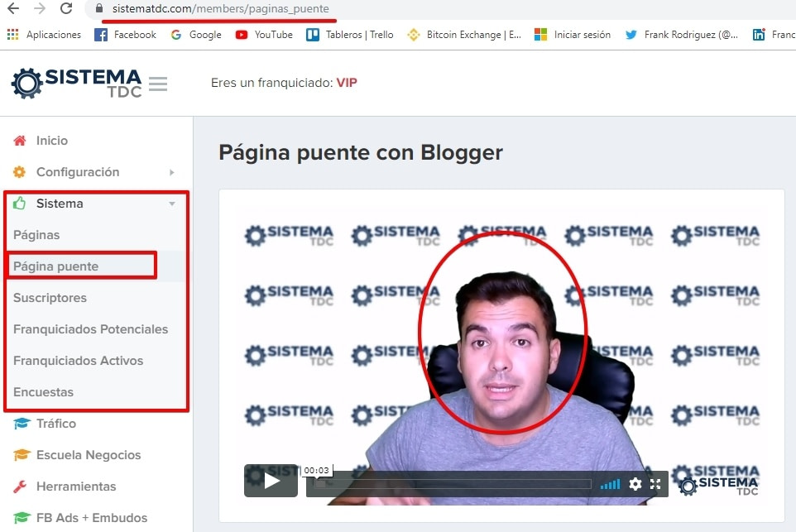Click the orange graduation cap Escuela Negocios icon
The image size is (796, 532).
tap(22, 455)
